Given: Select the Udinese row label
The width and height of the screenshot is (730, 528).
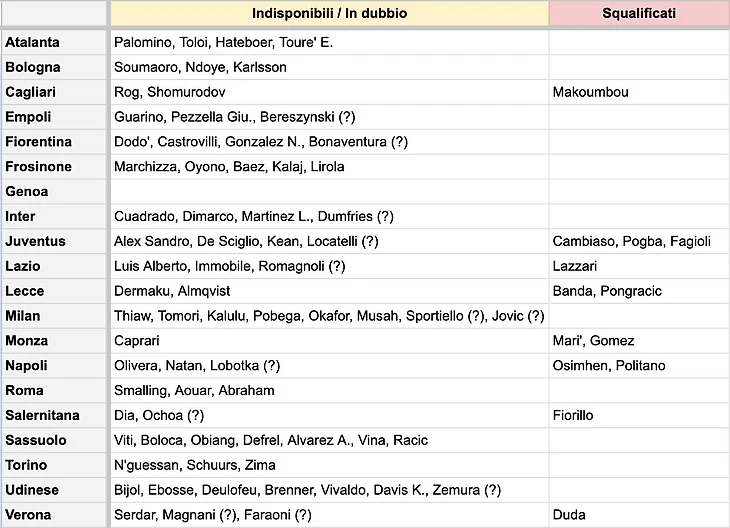Looking at the screenshot, I should (x=54, y=490).
